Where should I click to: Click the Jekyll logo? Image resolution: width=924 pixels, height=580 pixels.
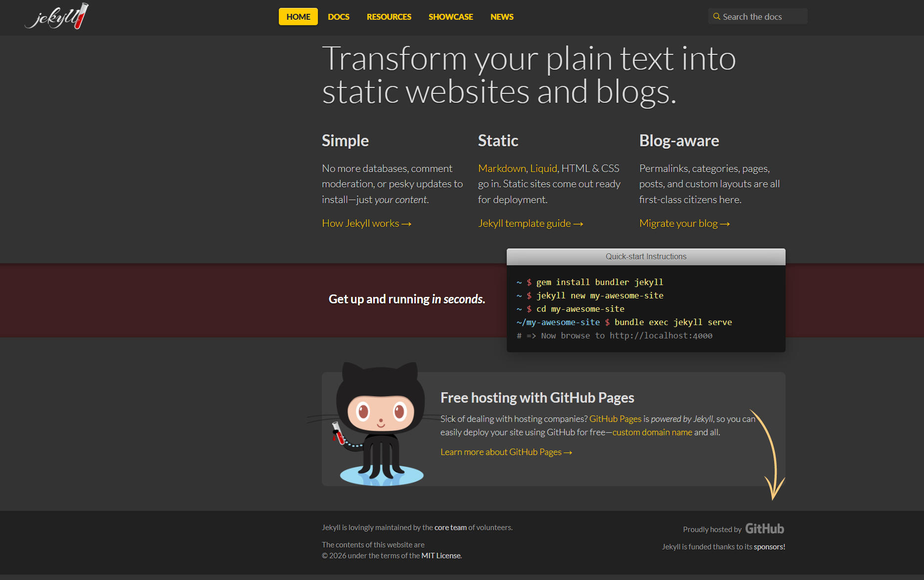click(x=56, y=16)
